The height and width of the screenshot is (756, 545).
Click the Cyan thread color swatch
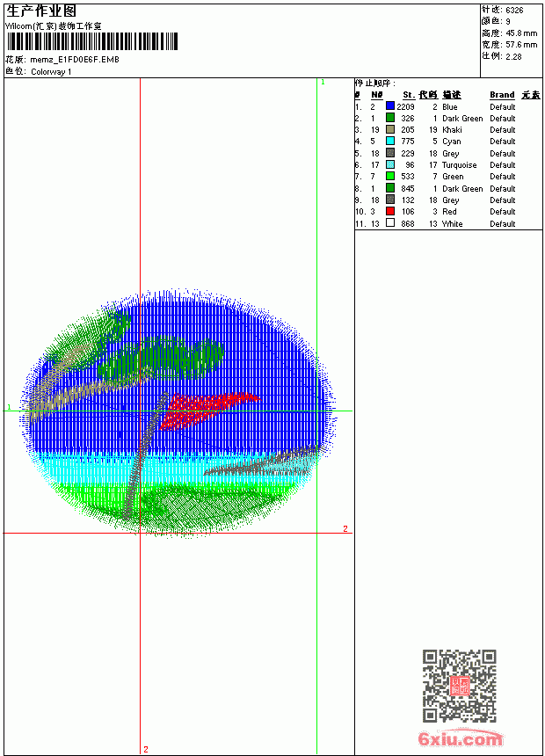[x=390, y=141]
